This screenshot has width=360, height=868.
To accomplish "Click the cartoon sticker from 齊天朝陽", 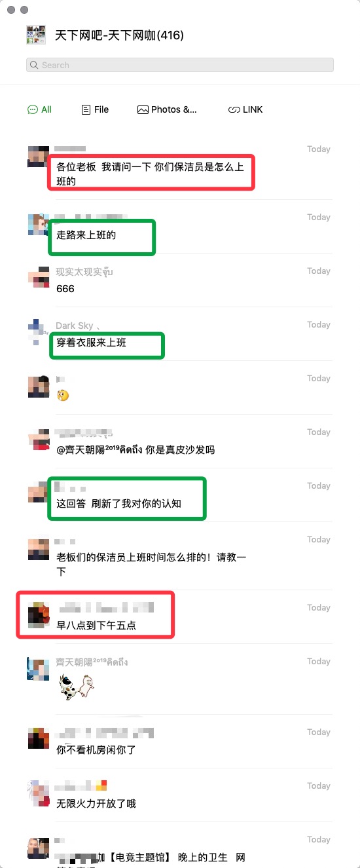I will click(x=75, y=687).
